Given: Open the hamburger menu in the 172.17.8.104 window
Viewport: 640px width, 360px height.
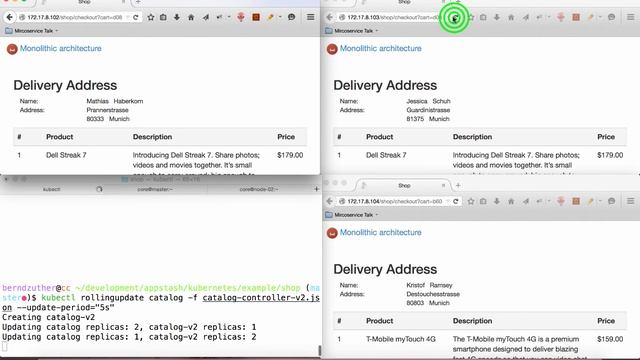Looking at the screenshot, I should pyautogui.click(x=631, y=201).
